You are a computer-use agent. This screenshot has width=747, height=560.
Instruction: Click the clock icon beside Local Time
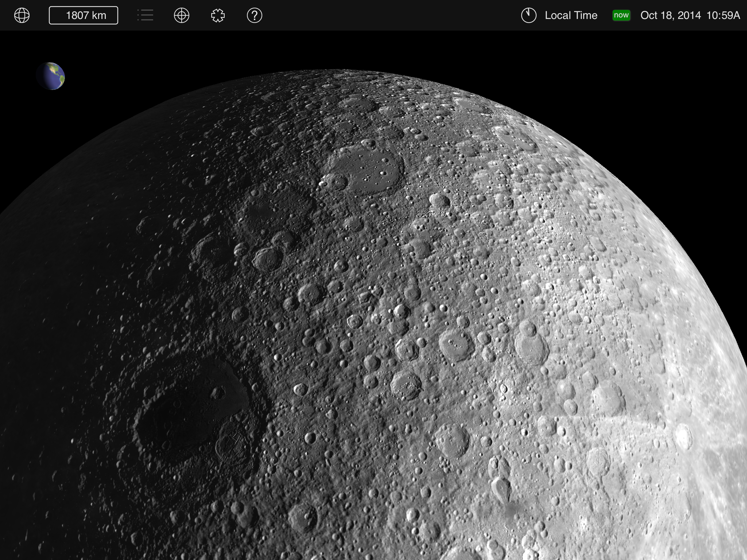pos(529,15)
